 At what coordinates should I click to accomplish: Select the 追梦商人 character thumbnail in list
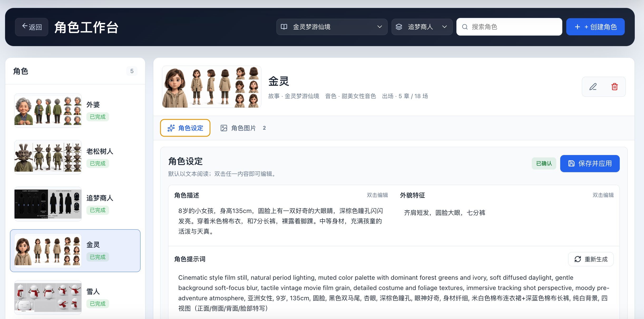[x=48, y=204]
